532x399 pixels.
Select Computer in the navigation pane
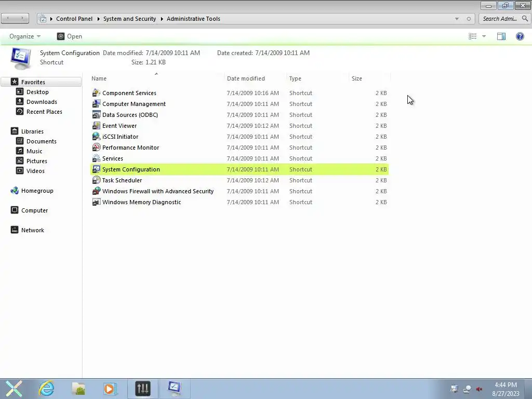pos(34,210)
